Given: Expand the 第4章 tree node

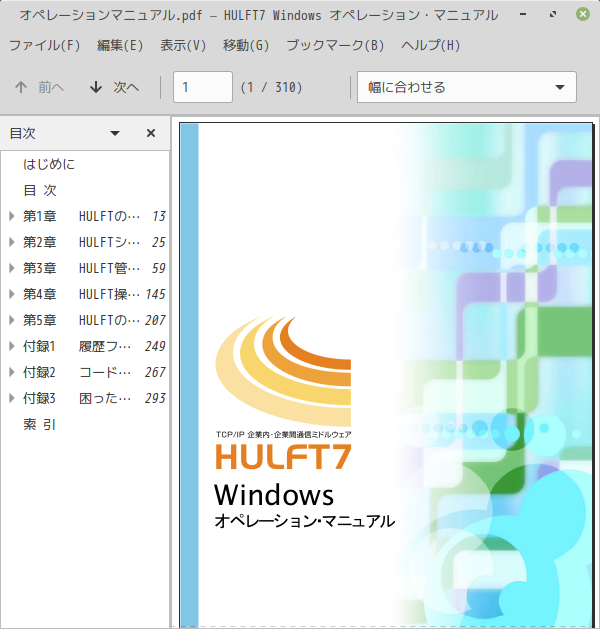Looking at the screenshot, I should coord(12,294).
